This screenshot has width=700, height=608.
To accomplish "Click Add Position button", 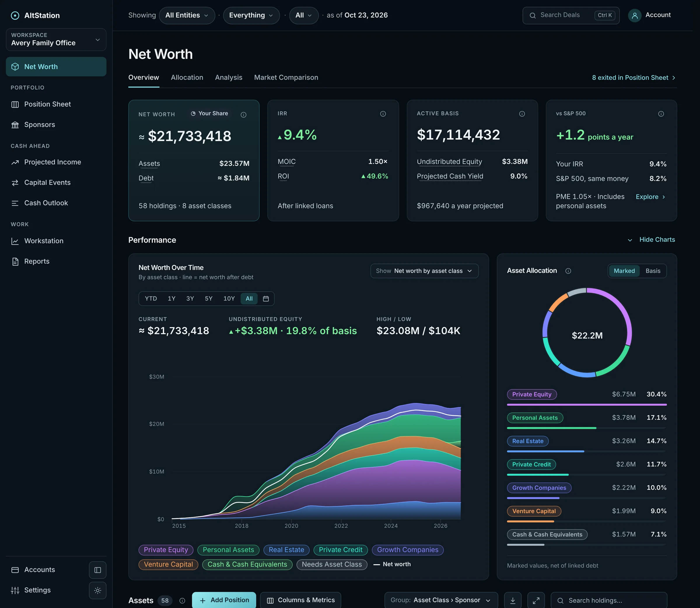I will (x=224, y=600).
